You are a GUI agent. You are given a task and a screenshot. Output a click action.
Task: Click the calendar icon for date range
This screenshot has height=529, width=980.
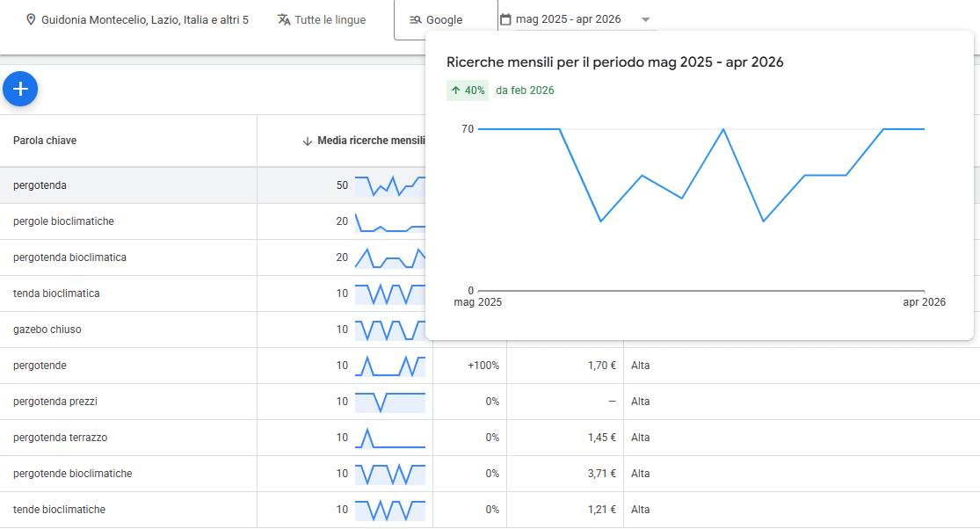click(505, 19)
